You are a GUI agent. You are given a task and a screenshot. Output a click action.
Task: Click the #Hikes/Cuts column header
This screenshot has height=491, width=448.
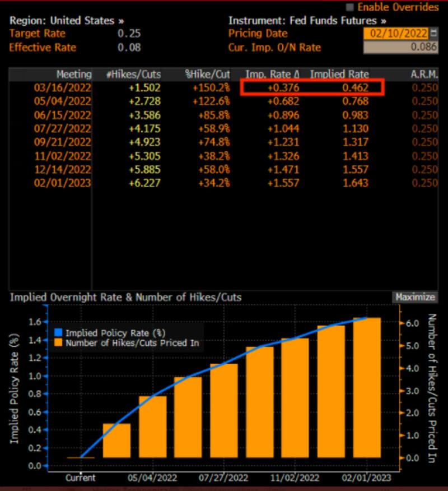133,74
